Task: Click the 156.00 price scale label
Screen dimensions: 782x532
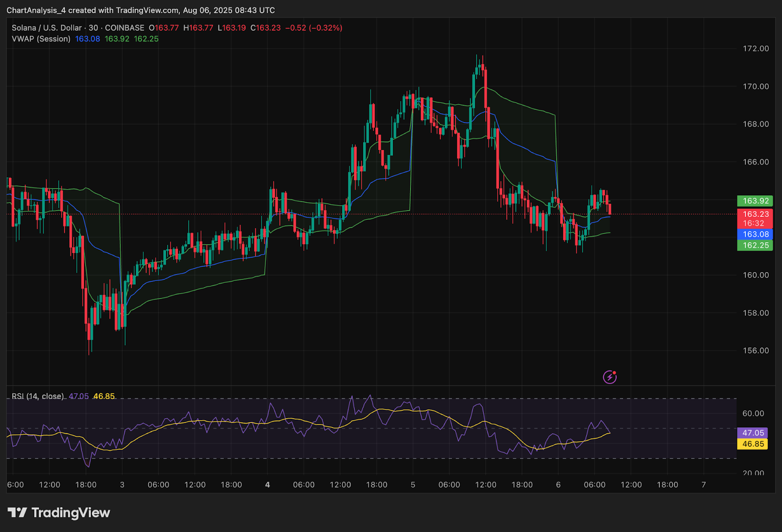Action: 756,350
